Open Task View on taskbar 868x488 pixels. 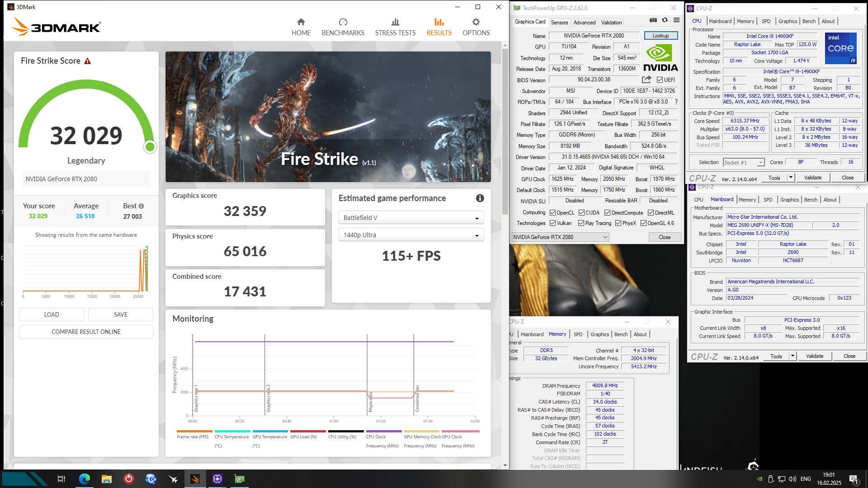tap(61, 479)
